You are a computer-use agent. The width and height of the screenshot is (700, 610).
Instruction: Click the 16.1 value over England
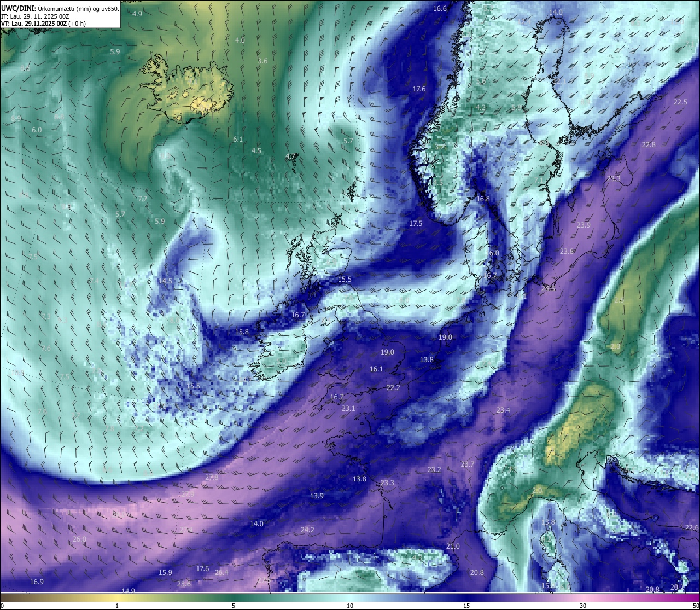pyautogui.click(x=376, y=369)
